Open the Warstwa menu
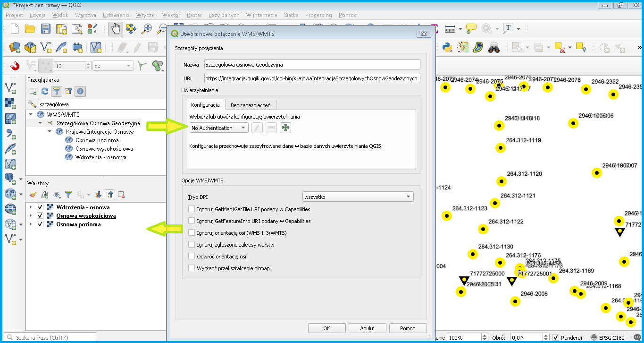Image resolution: width=644 pixels, height=343 pixels. pyautogui.click(x=85, y=15)
